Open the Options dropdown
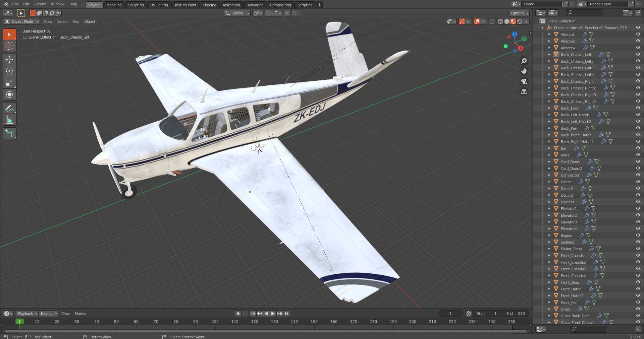644x339 pixels. pyautogui.click(x=519, y=13)
